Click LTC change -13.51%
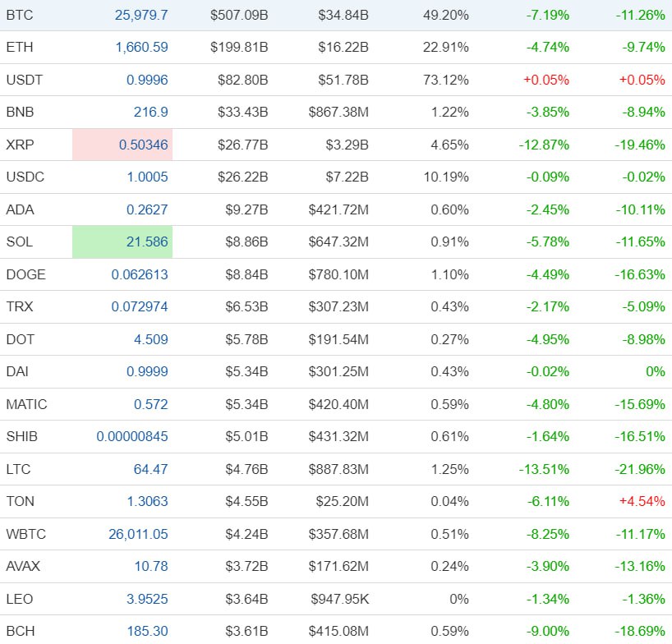The height and width of the screenshot is (644, 672). [x=544, y=470]
